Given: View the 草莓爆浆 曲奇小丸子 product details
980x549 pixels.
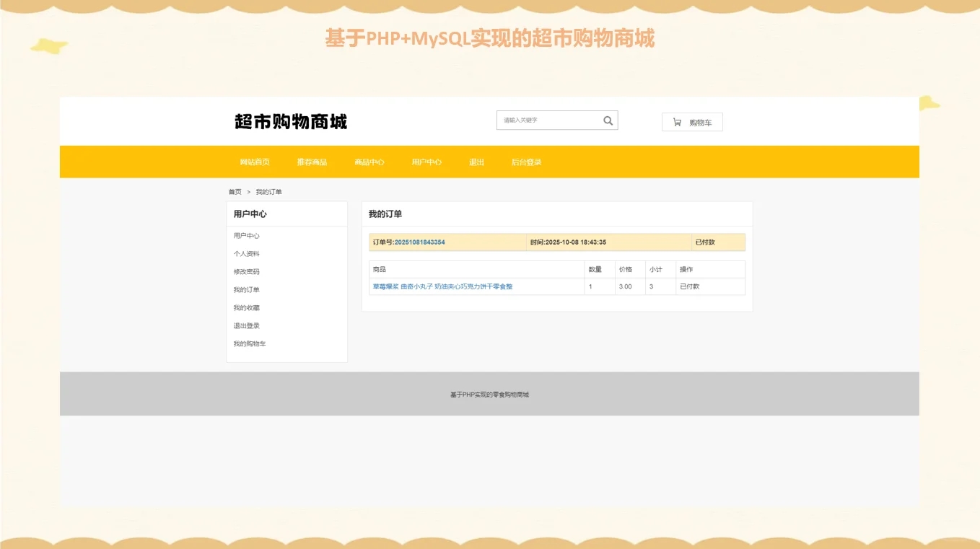Looking at the screenshot, I should pyautogui.click(x=442, y=286).
